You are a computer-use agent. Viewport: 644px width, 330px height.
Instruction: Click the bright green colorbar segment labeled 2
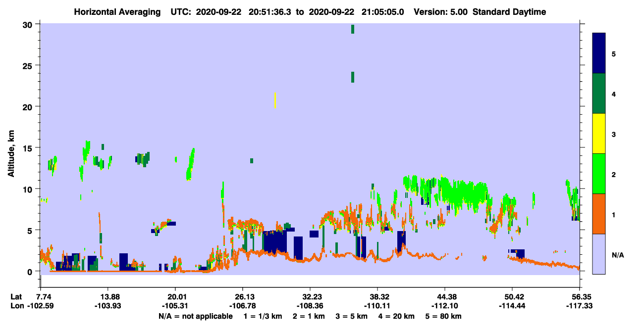599,173
